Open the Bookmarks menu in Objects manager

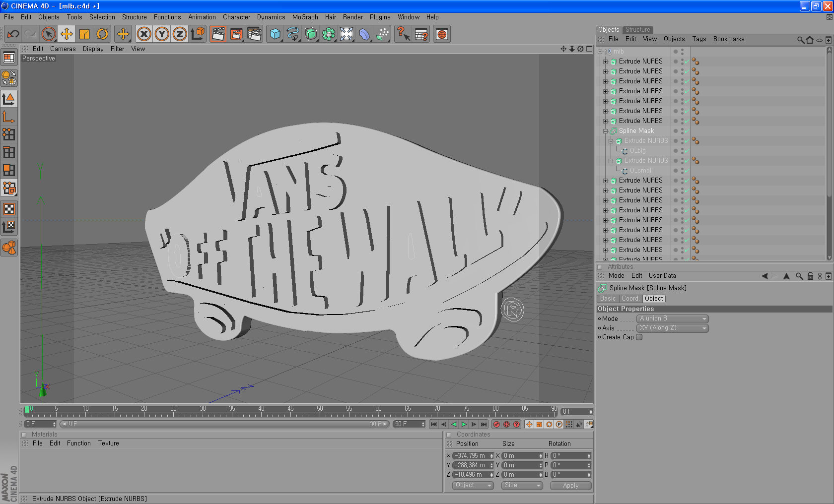point(728,39)
